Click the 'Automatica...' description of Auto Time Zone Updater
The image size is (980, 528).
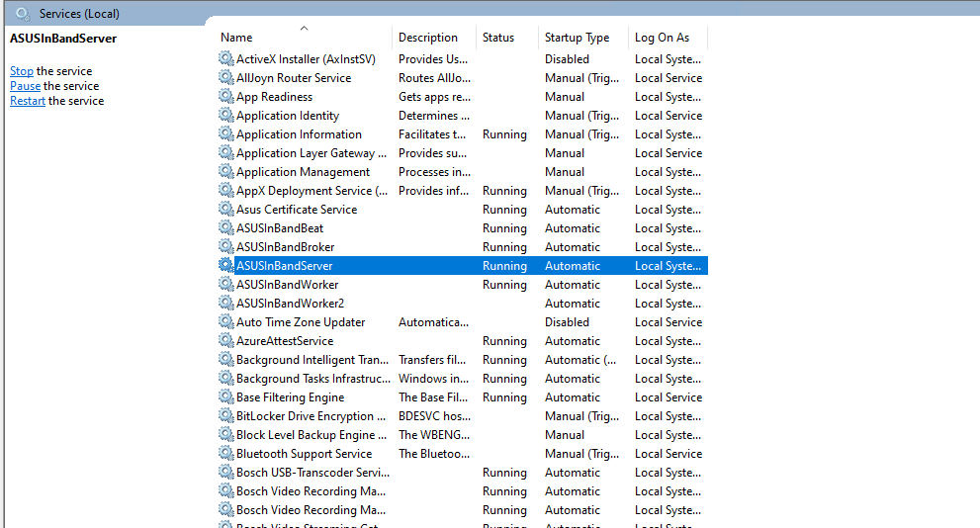click(x=434, y=322)
